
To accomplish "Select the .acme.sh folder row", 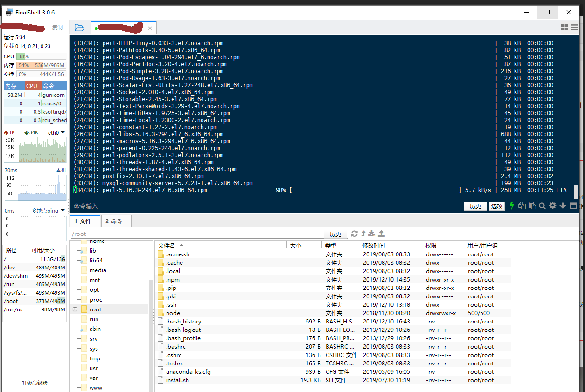I will (x=333, y=254).
